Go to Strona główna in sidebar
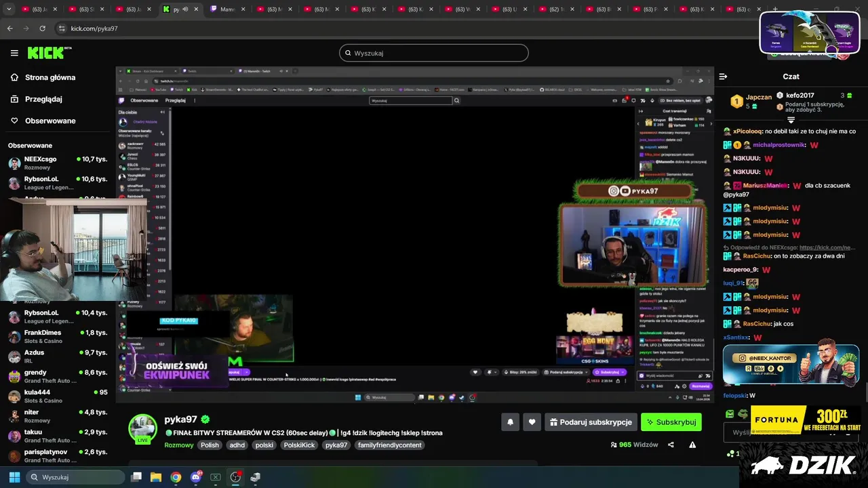Viewport: 868px width, 488px height. click(x=43, y=77)
